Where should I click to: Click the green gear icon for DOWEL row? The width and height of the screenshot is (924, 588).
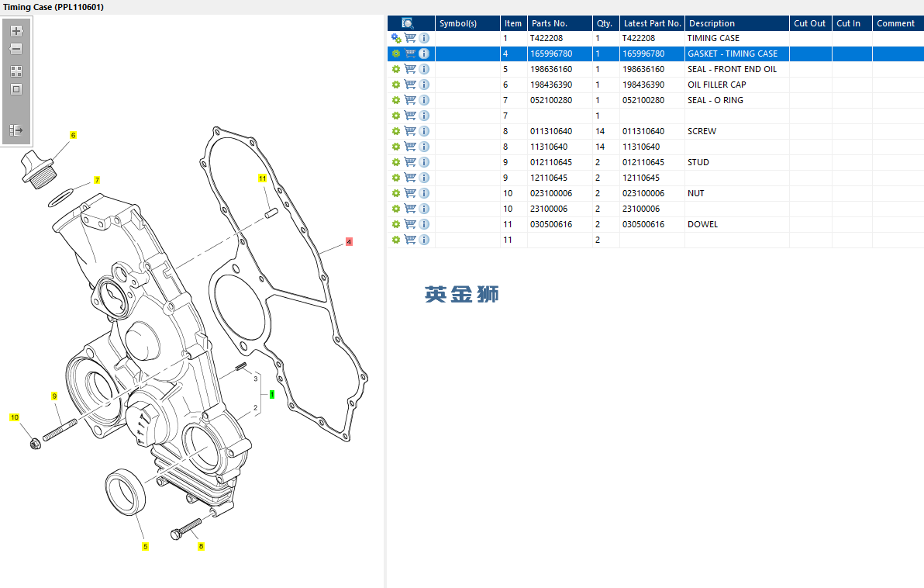396,224
